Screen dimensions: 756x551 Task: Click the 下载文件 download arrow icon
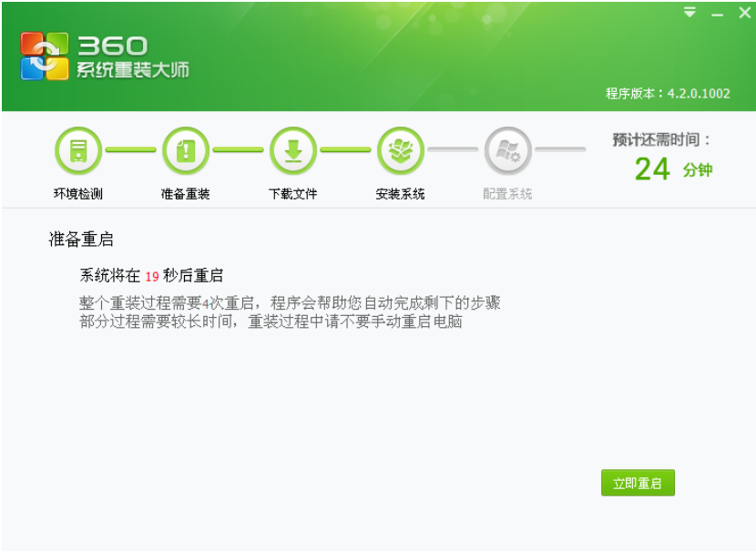[x=293, y=150]
